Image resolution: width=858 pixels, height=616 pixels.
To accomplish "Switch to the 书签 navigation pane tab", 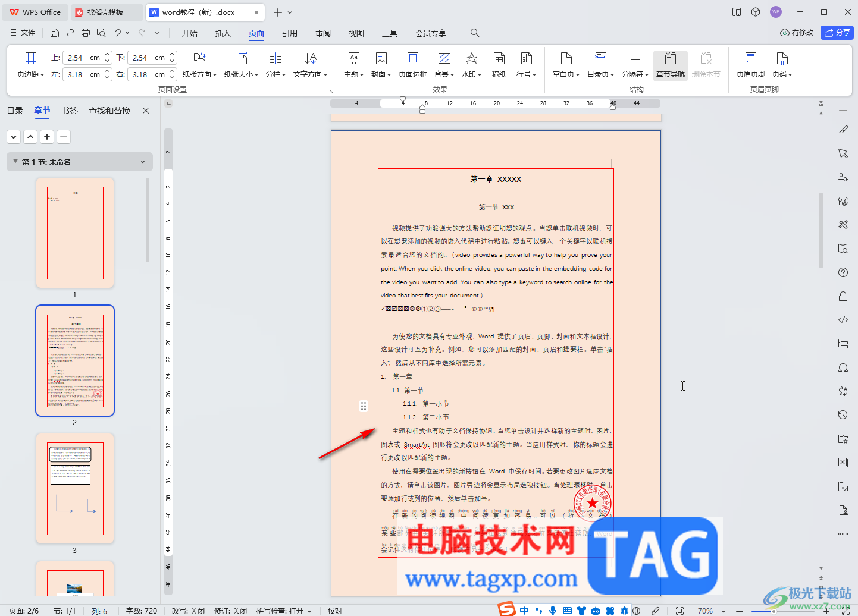I will 70,111.
